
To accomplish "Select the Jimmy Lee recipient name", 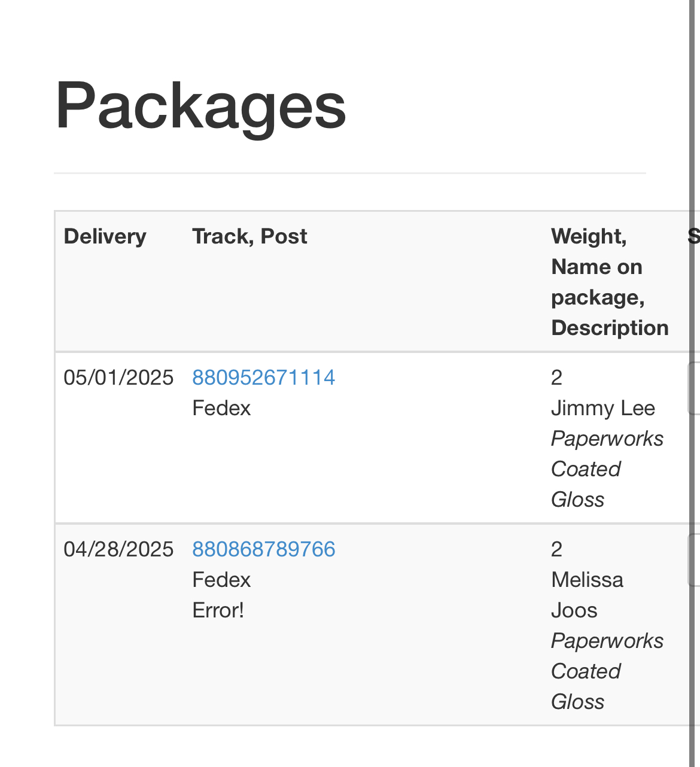I will pyautogui.click(x=602, y=408).
